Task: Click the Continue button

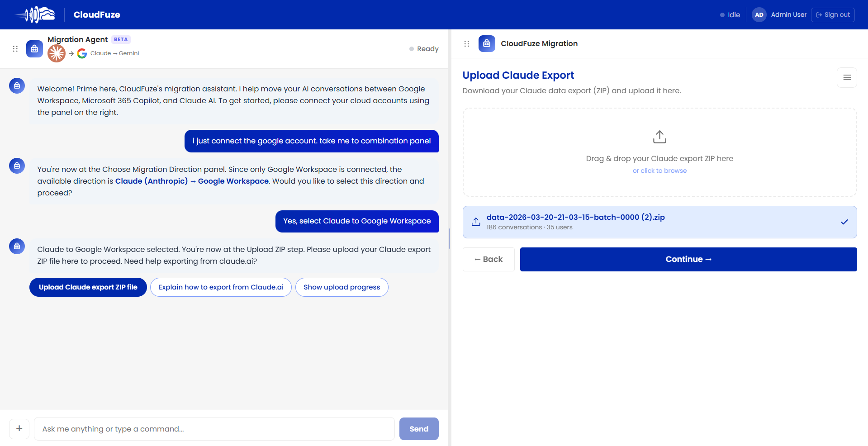Action: coord(688,259)
